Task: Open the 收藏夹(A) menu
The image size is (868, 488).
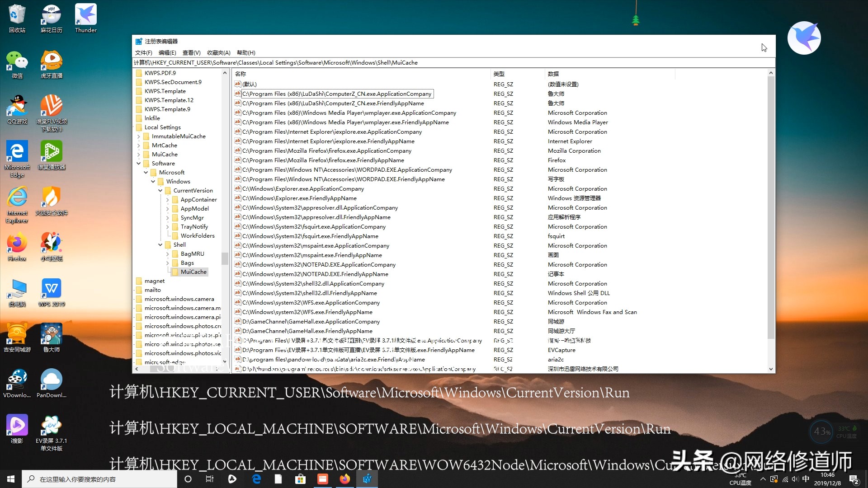Action: coord(218,52)
